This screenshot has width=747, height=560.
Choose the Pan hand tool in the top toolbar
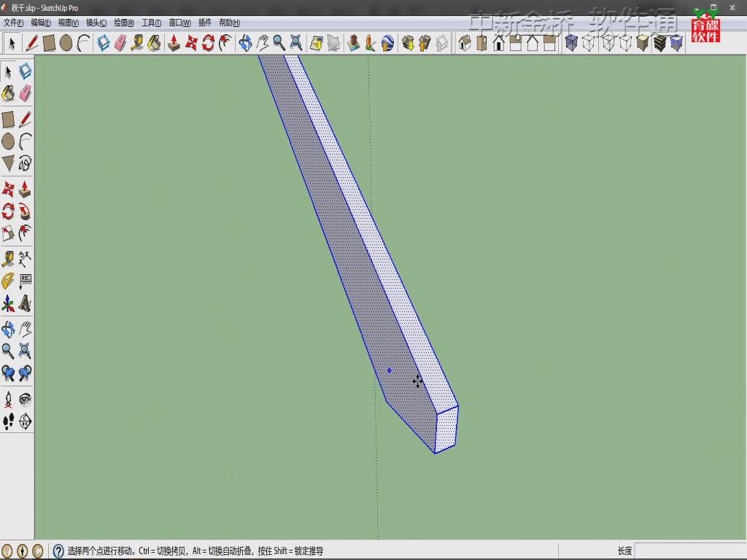coord(263,43)
